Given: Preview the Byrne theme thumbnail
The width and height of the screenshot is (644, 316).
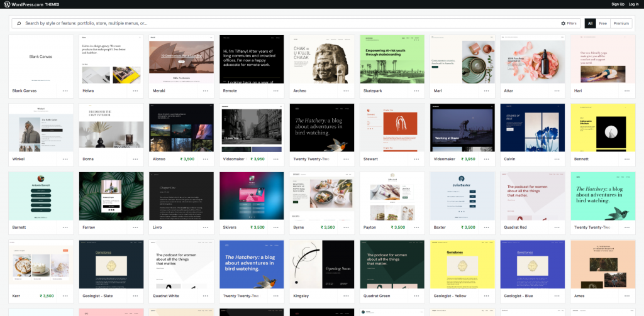Looking at the screenshot, I should coord(322,196).
